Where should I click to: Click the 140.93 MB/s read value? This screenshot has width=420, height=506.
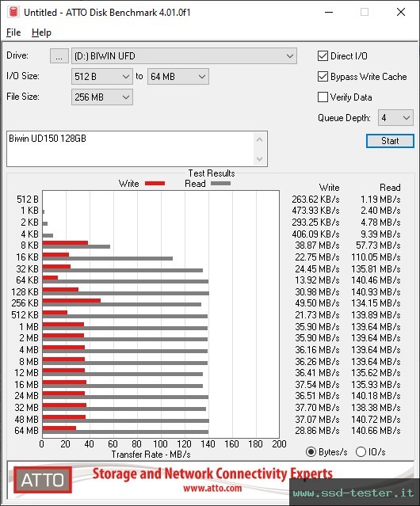tap(376, 292)
